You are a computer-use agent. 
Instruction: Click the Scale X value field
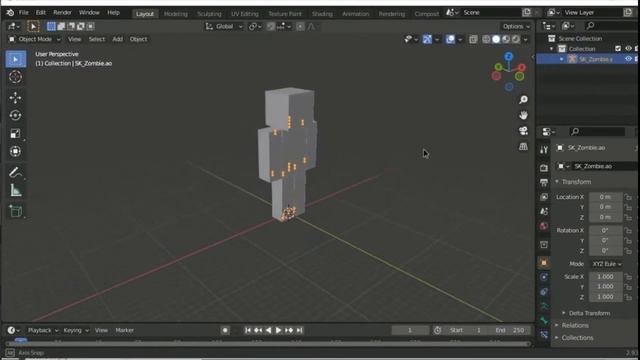[x=606, y=277]
